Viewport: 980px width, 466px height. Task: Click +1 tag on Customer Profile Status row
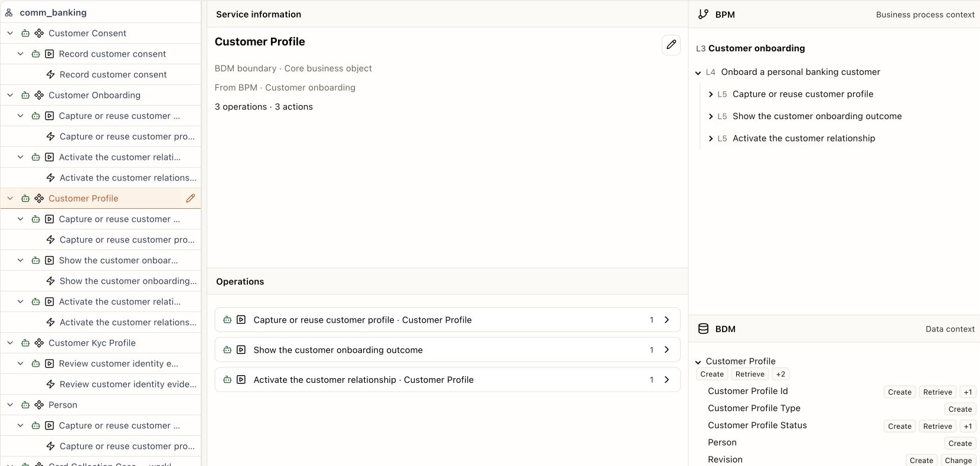coord(968,426)
